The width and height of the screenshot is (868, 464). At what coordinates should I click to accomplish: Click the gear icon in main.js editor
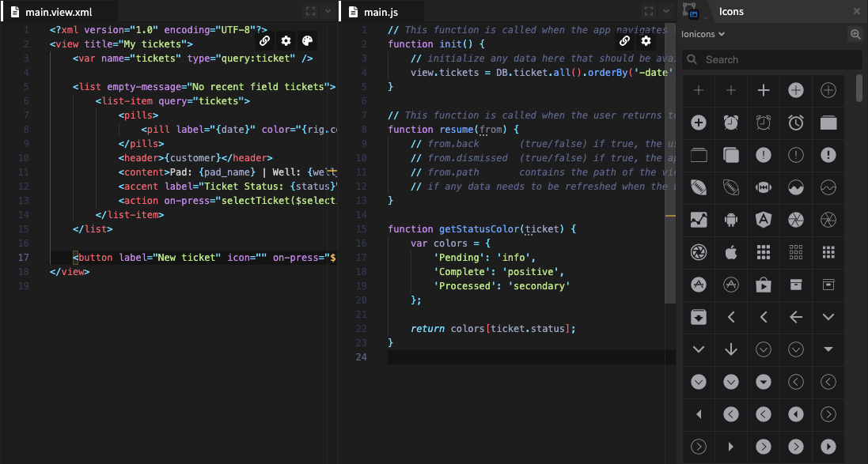coord(646,41)
